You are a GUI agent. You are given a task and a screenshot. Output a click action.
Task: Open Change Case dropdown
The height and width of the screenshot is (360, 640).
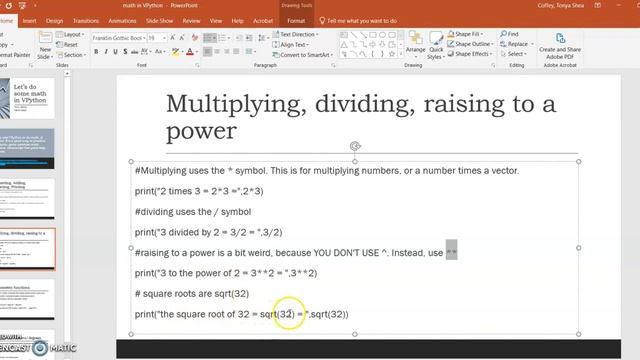tap(160, 52)
